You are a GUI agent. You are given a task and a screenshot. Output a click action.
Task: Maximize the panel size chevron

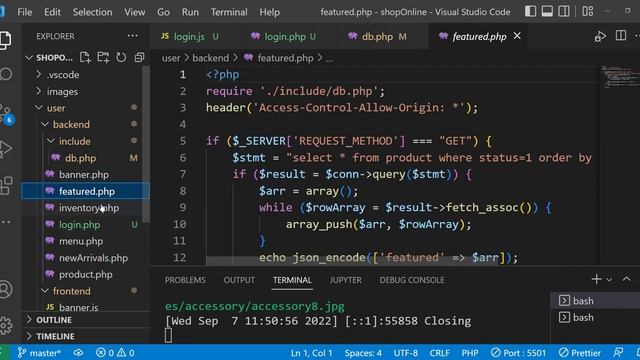point(626,279)
